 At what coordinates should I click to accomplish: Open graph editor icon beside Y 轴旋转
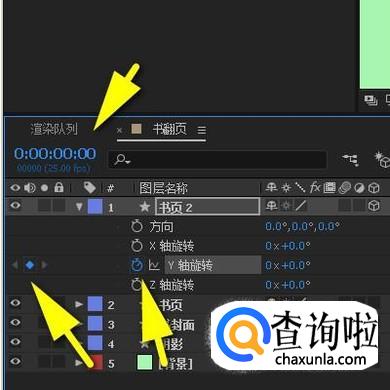pyautogui.click(x=154, y=265)
